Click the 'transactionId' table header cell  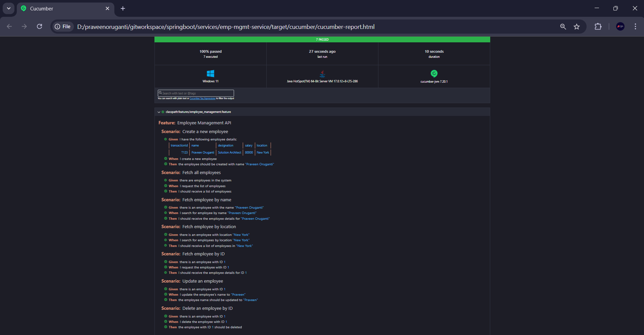(x=179, y=145)
